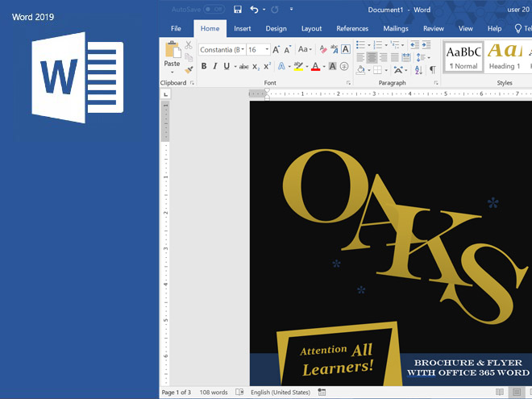
Task: Select the Format Painter icon
Action: click(x=189, y=70)
